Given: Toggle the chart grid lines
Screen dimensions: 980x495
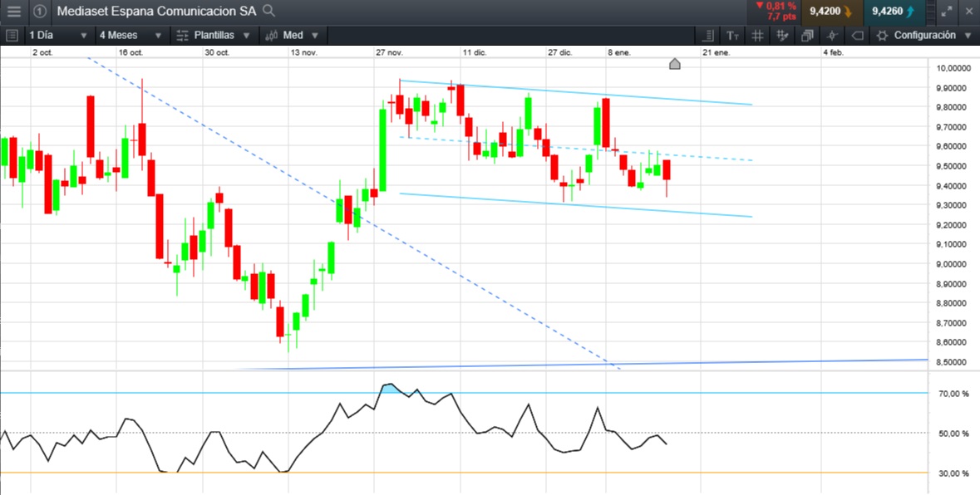Looking at the screenshot, I should coord(757,36).
